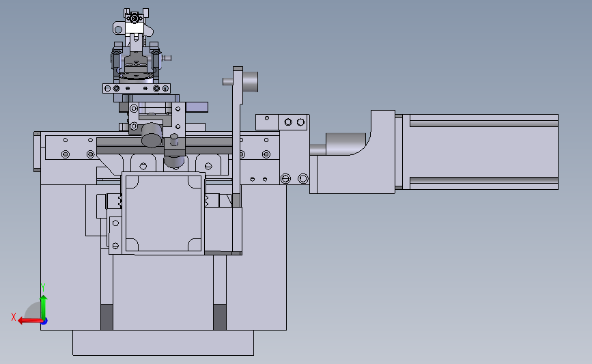Select the horizontal plate with holes under the fixture
This screenshot has height=364, width=592.
137,88
